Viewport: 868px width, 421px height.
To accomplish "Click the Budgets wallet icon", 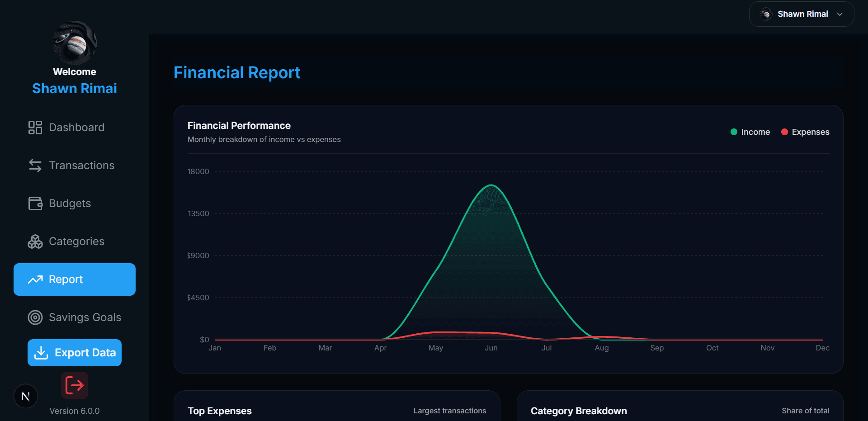I will point(35,203).
